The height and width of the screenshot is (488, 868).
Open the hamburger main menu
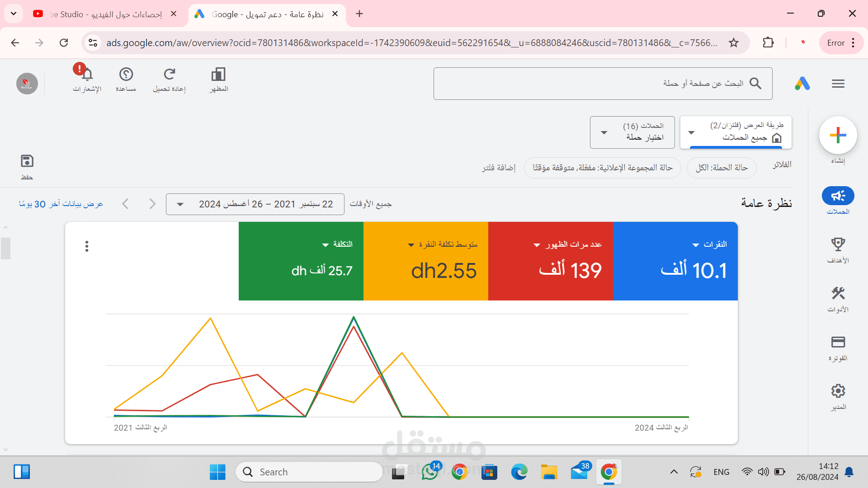[838, 84]
